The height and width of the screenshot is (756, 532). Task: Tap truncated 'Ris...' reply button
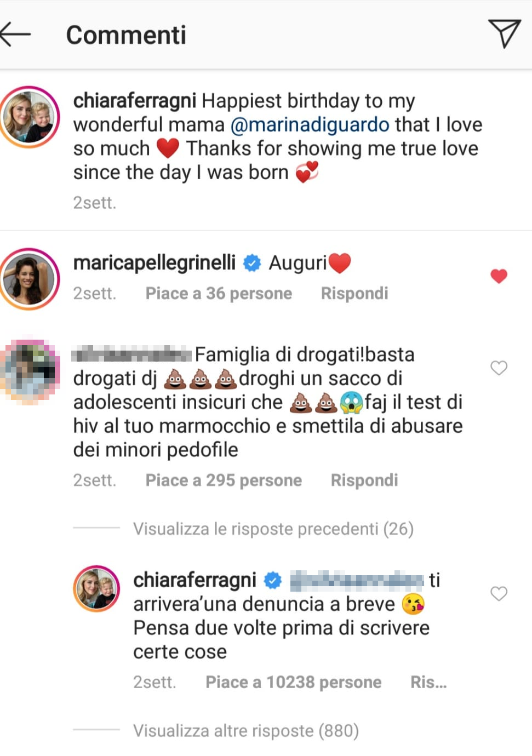(x=428, y=682)
